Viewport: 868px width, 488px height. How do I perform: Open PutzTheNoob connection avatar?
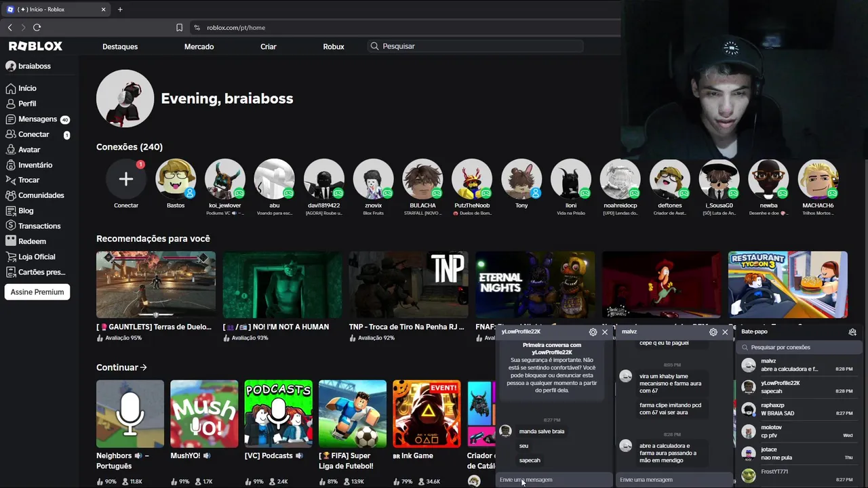(x=472, y=179)
